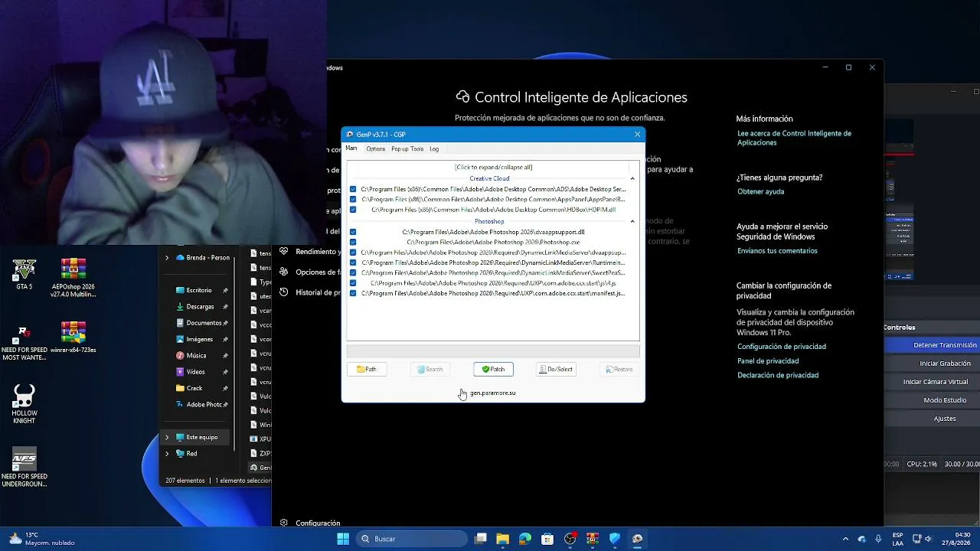Open Rendimiento y estado in Windows Security

[310, 251]
